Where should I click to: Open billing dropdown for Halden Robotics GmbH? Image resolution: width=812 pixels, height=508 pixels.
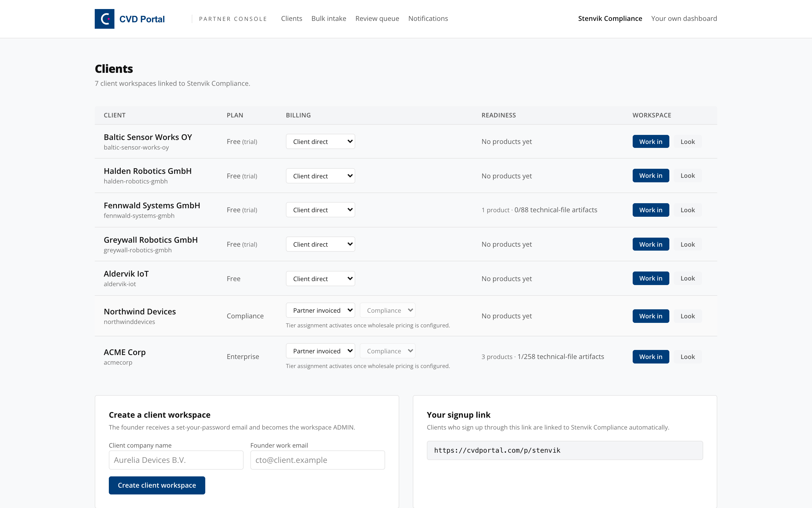(321, 176)
